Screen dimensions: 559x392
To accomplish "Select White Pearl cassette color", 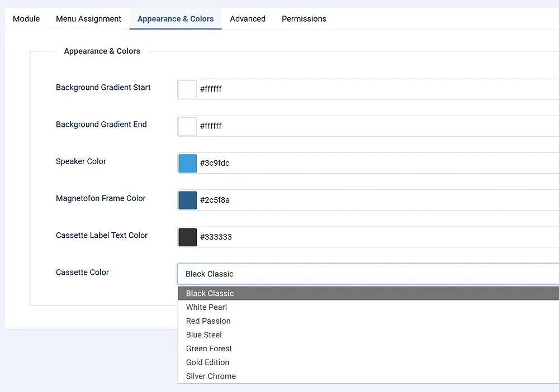I will point(207,307).
